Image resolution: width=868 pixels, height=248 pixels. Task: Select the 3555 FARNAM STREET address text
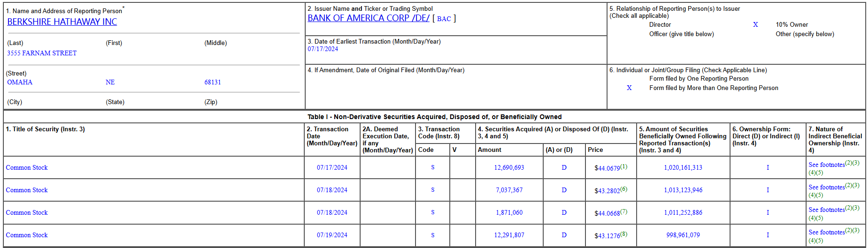pos(42,53)
